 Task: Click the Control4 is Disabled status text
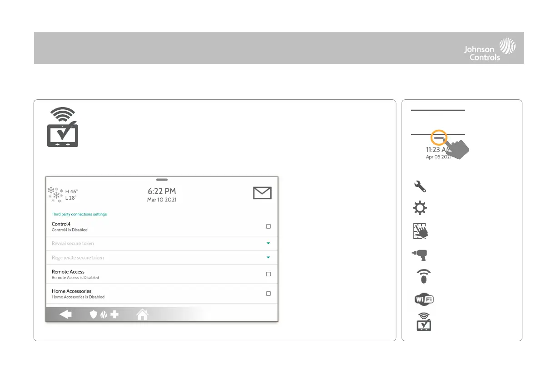click(x=69, y=230)
